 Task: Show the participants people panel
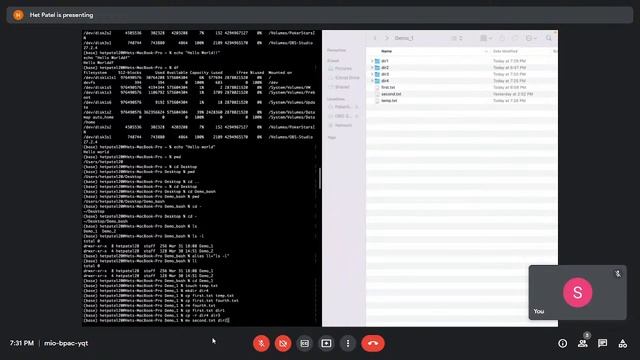(x=582, y=344)
